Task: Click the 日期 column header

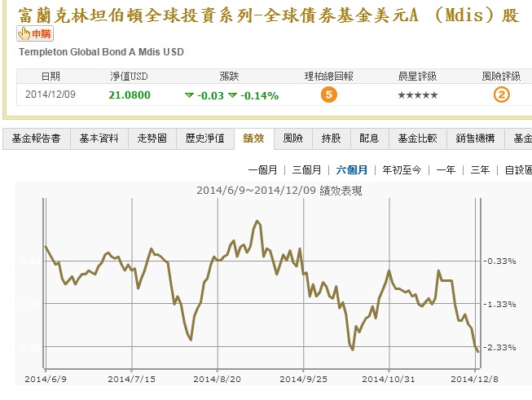Action: (x=51, y=77)
